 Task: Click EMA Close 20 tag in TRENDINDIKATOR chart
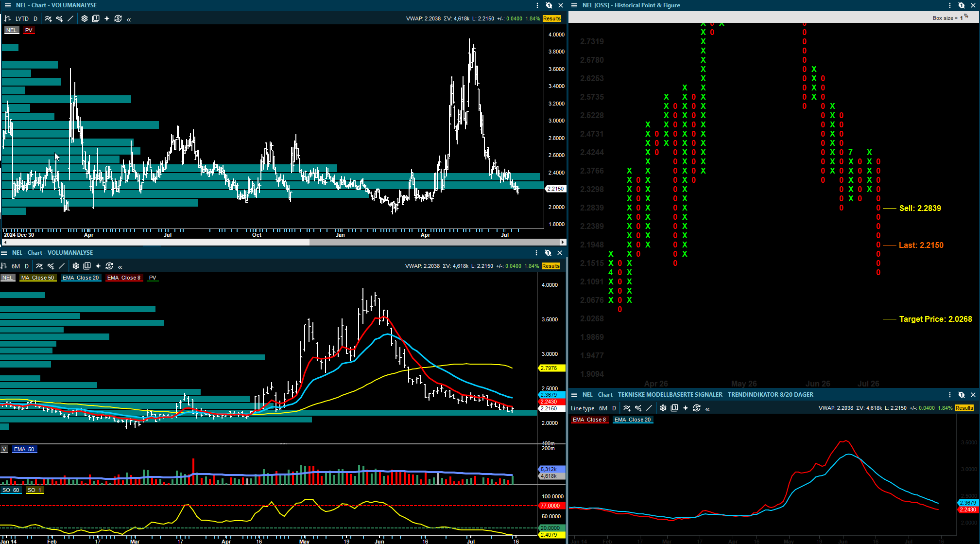tap(633, 420)
